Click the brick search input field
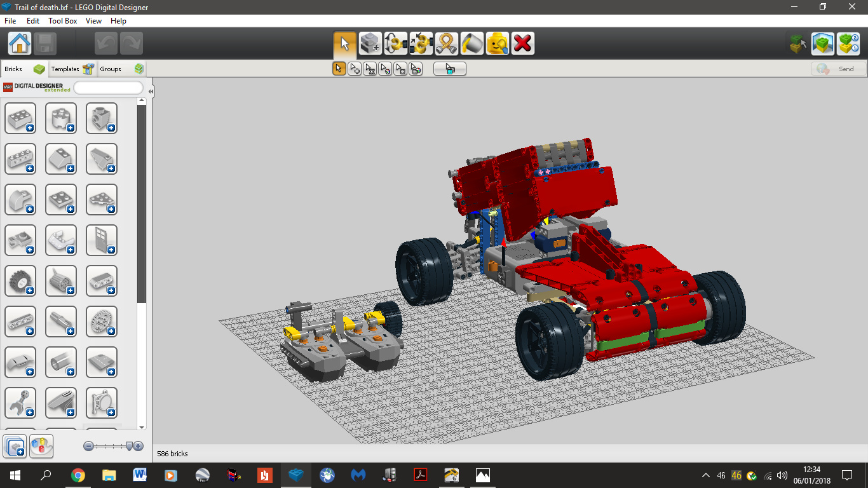Image resolution: width=868 pixels, height=488 pixels. click(109, 88)
